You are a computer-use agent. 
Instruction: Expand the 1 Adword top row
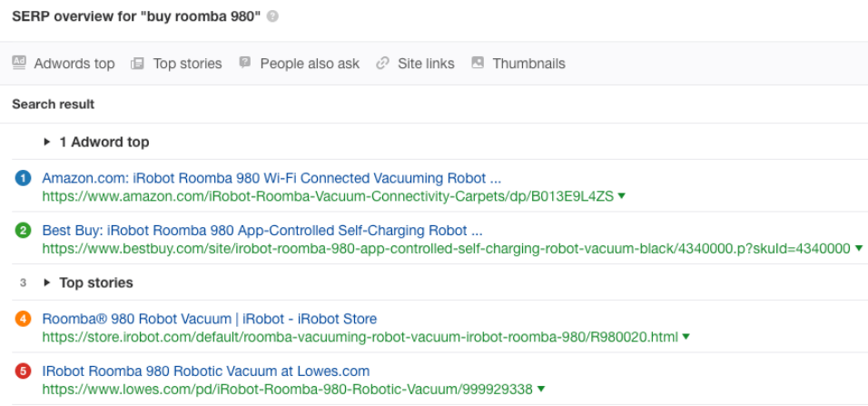point(47,143)
